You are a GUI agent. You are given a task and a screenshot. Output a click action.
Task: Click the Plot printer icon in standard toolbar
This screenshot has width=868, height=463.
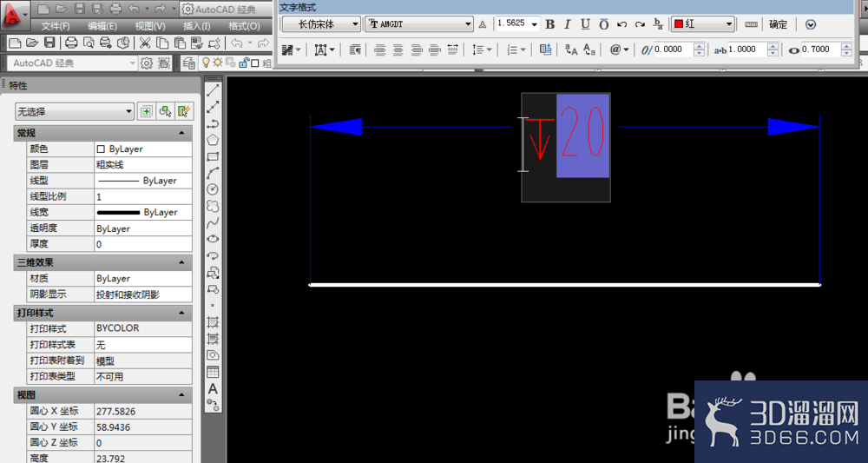click(71, 43)
